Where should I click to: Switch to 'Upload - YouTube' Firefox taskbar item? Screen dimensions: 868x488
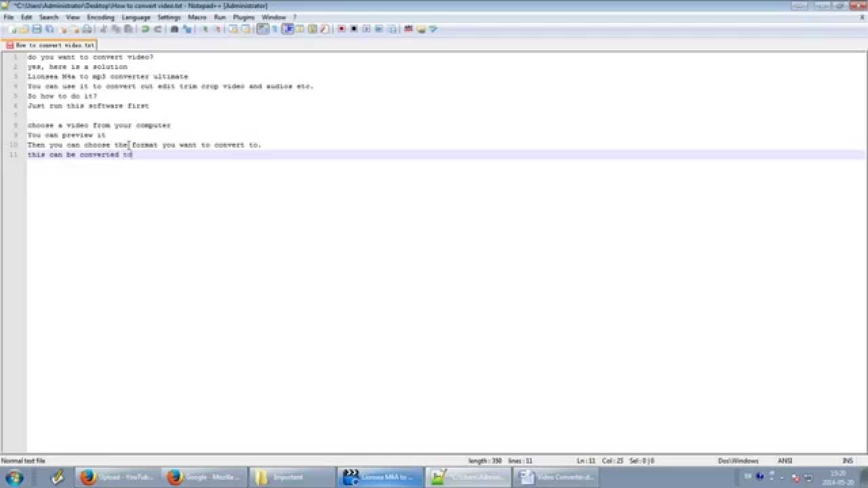pyautogui.click(x=118, y=477)
